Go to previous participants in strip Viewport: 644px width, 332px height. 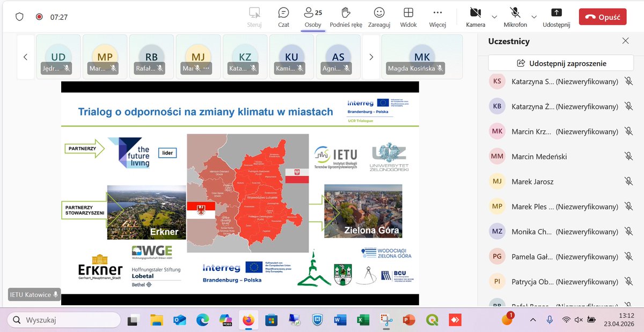tap(25, 56)
